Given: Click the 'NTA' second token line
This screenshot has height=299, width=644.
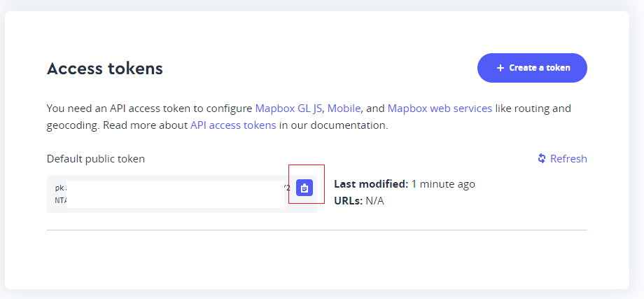Looking at the screenshot, I should point(61,200).
